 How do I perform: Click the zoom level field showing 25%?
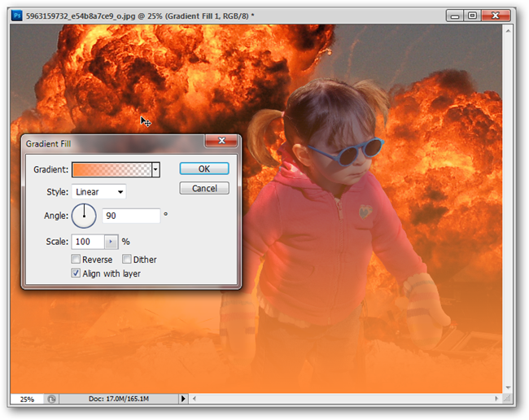pos(27,399)
